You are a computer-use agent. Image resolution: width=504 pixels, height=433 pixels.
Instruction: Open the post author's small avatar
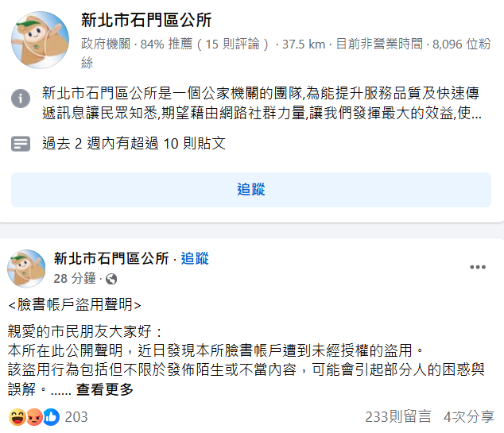(26, 269)
